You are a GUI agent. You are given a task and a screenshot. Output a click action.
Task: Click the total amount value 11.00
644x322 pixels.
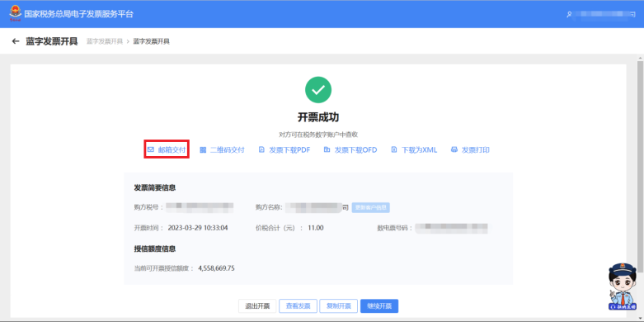[316, 228]
